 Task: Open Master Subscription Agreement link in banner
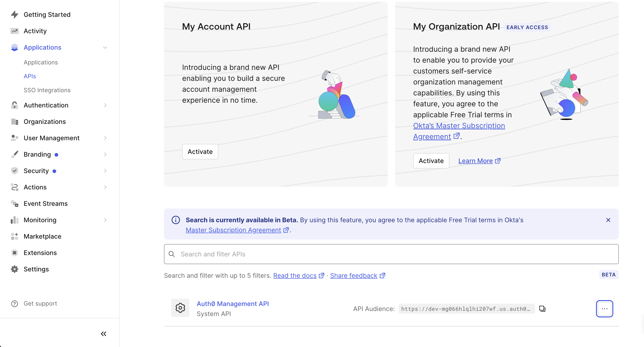[x=237, y=230]
